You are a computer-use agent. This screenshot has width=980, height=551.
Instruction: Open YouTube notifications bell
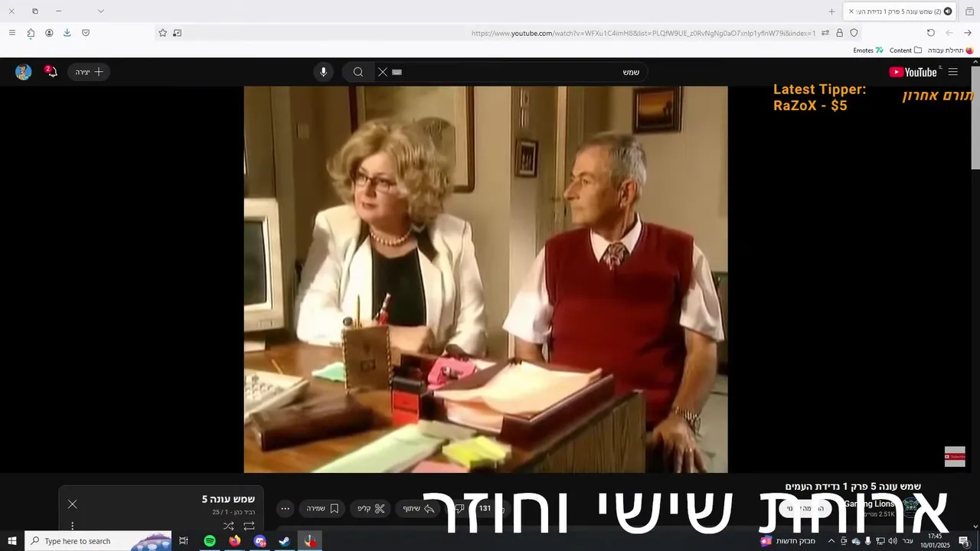point(51,72)
